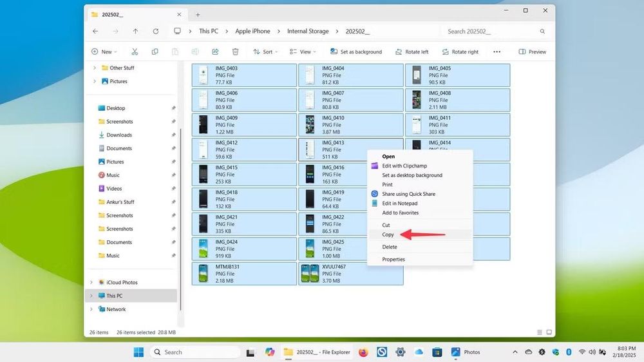The height and width of the screenshot is (362, 644).
Task: Click the Up directory arrow
Action: click(x=135, y=31)
